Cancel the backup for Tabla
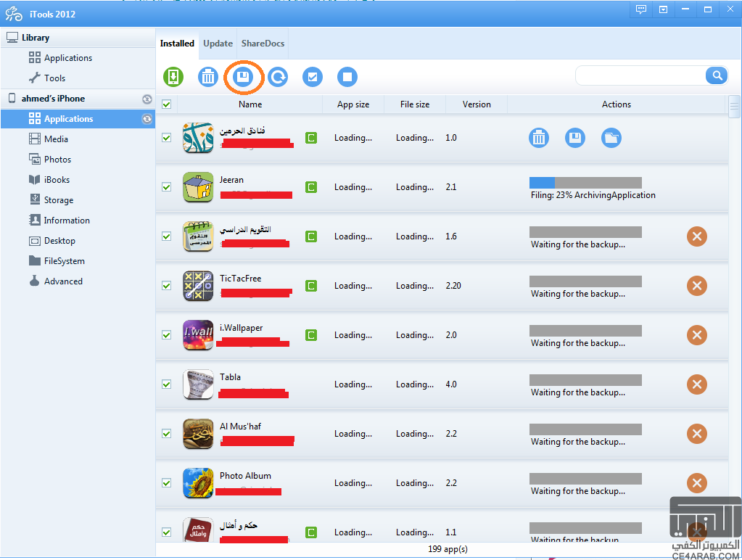Screen dimensions: 742x560 pyautogui.click(x=696, y=384)
